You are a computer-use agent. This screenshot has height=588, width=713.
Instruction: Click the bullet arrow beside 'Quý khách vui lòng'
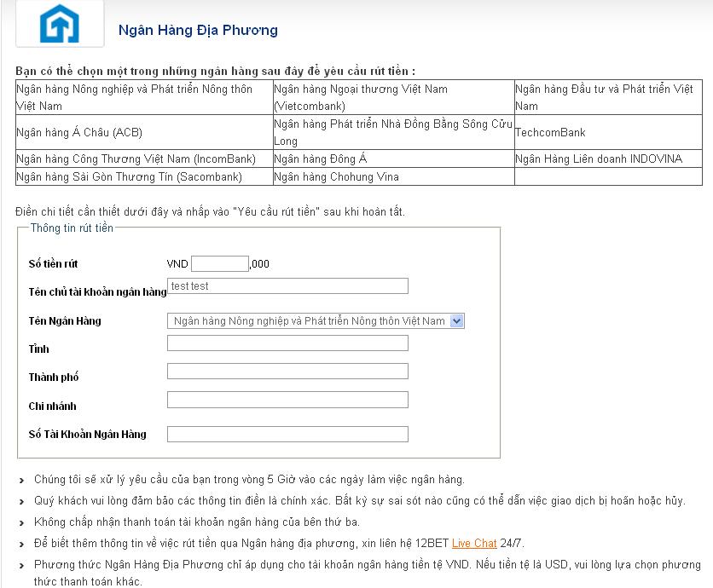pos(22,502)
